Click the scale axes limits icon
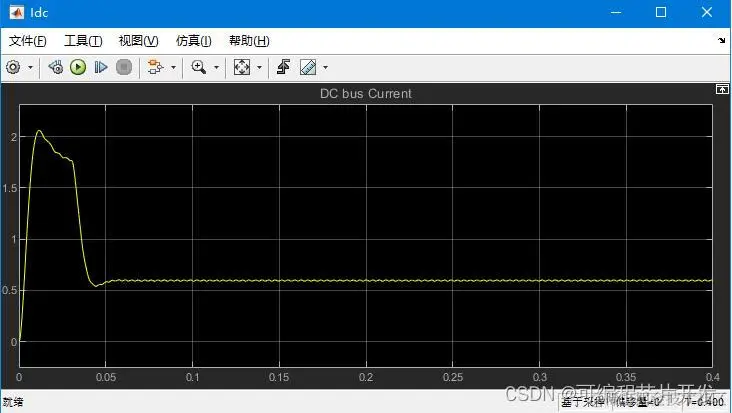This screenshot has height=413, width=732. [x=241, y=67]
